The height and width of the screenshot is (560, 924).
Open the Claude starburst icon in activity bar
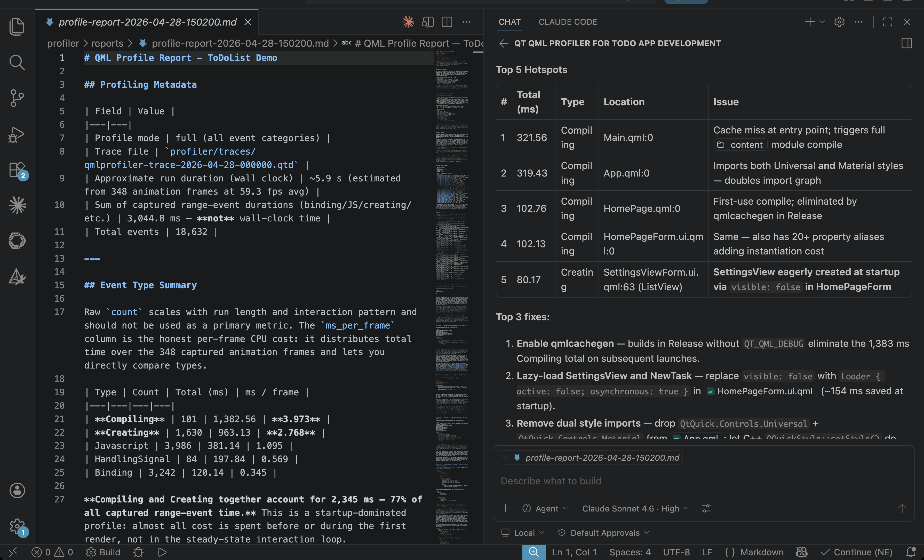(x=17, y=205)
